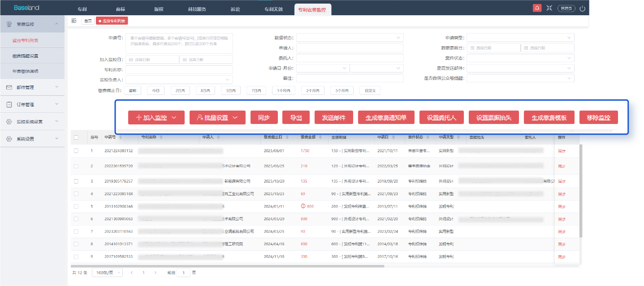
Task: Switch to the 专利无效 top tab
Action: [x=274, y=9]
